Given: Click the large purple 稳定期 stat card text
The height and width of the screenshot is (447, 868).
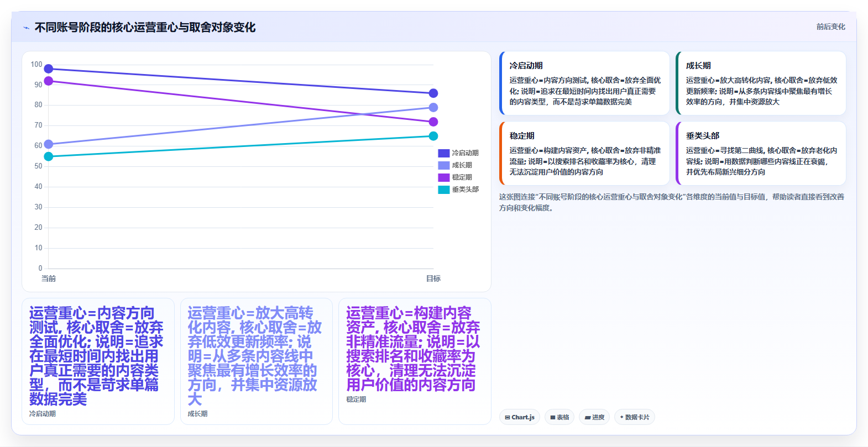Looking at the screenshot, I should [x=413, y=349].
